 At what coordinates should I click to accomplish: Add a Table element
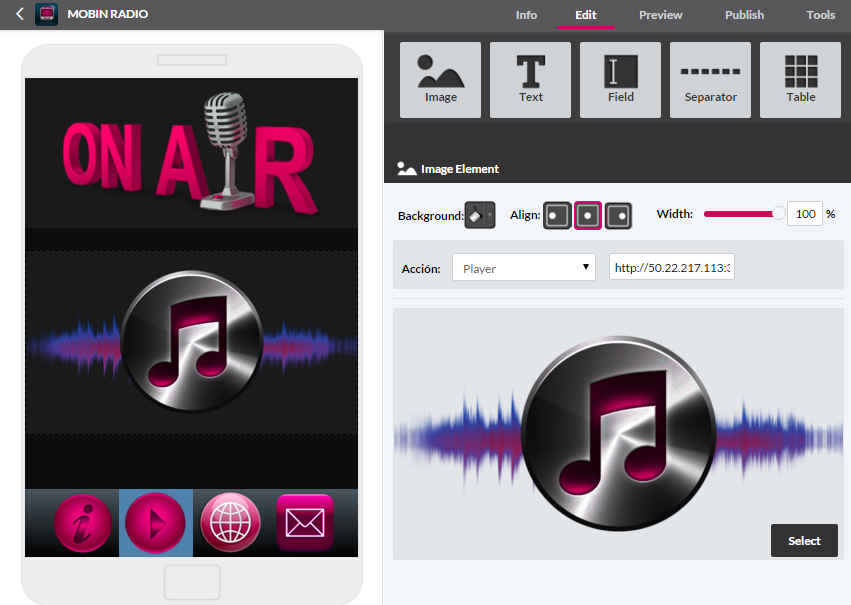[x=800, y=80]
